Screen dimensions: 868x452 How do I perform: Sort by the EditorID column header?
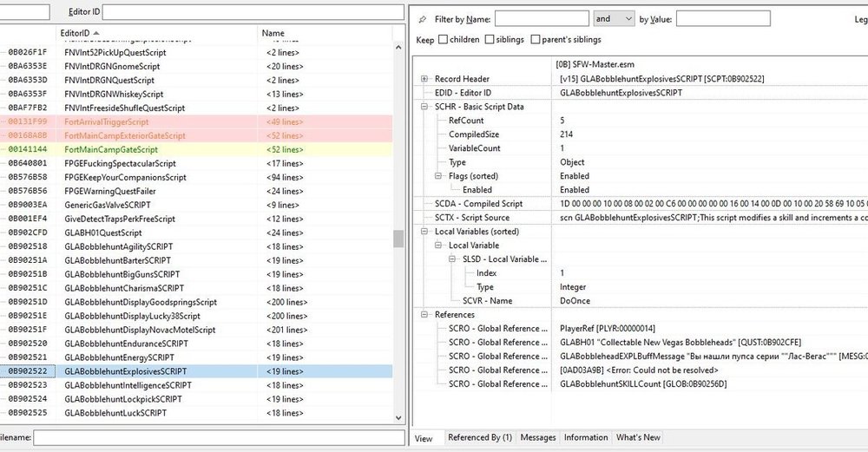(x=156, y=33)
